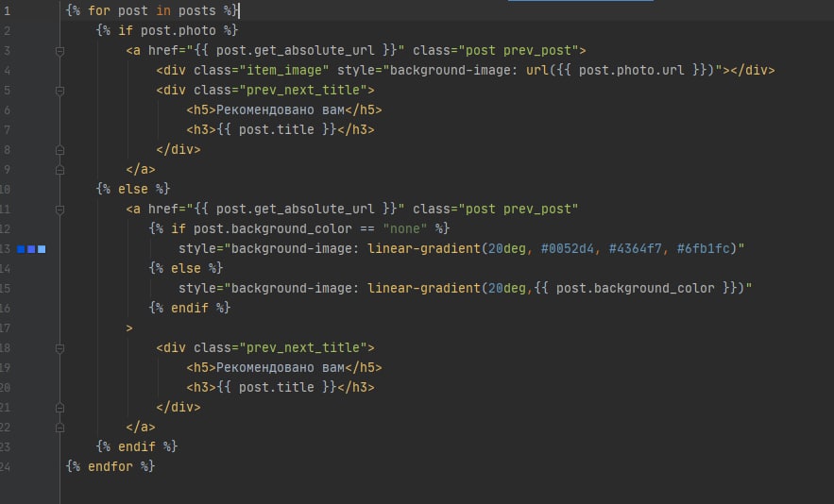This screenshot has height=504, width=834.
Task: Click the "{% else %}" tag on line 10
Action: pyautogui.click(x=133, y=190)
